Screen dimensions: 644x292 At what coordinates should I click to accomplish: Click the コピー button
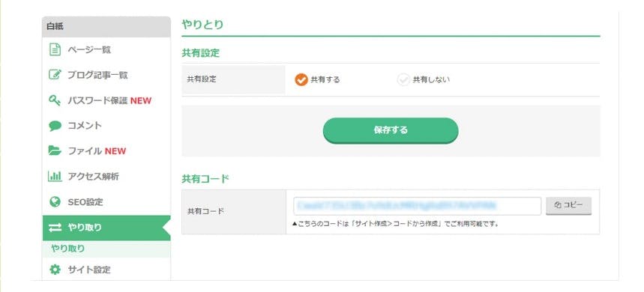[568, 206]
